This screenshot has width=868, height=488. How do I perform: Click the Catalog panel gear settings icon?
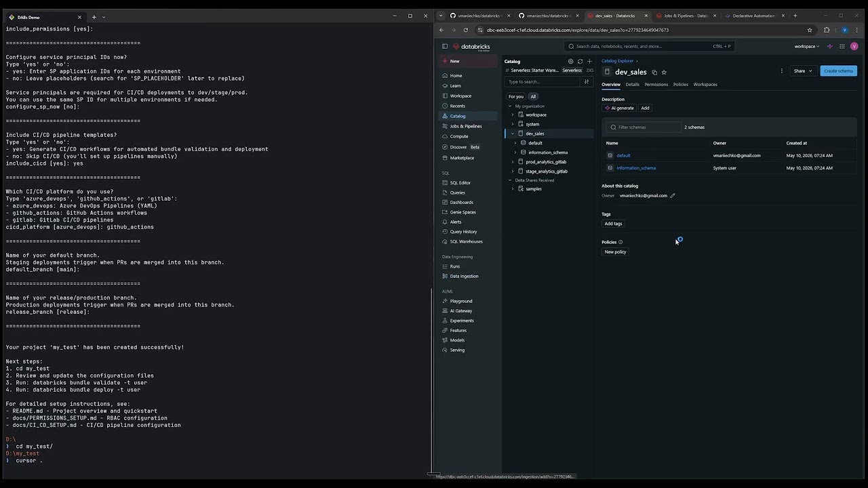pyautogui.click(x=570, y=62)
